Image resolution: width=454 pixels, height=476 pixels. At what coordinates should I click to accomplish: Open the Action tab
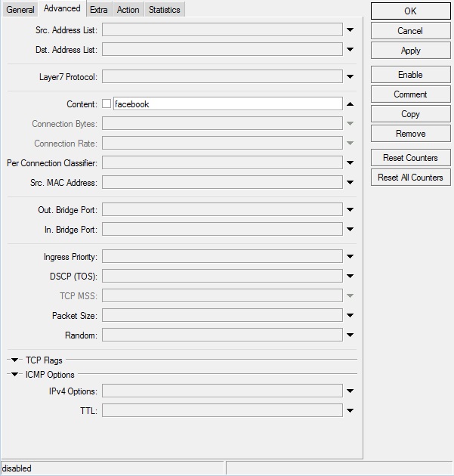[128, 10]
